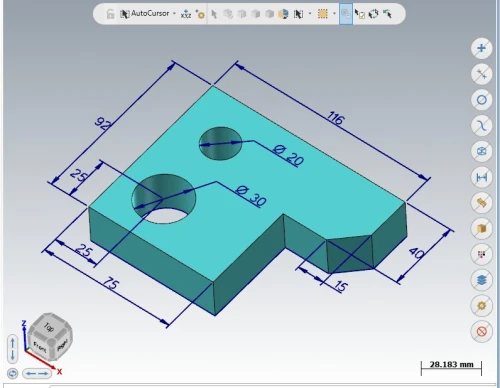Expand the selection method dropdown arrow
The width and height of the screenshot is (500, 388).
pyautogui.click(x=310, y=14)
